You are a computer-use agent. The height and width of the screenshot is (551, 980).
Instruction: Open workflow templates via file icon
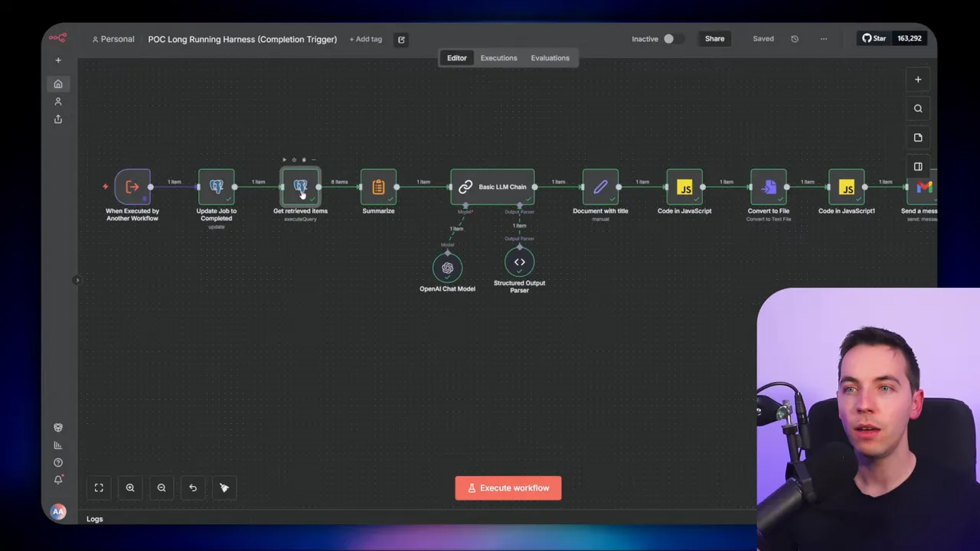point(918,137)
